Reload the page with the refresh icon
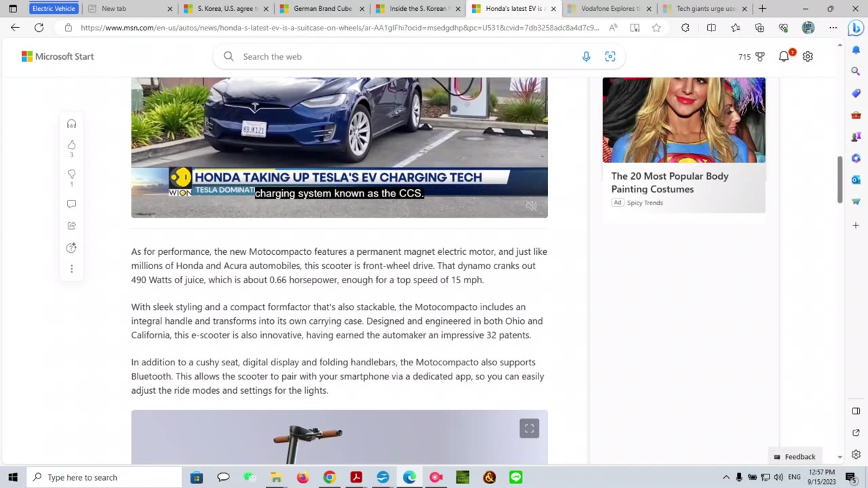The image size is (868, 488). pyautogui.click(x=39, y=28)
